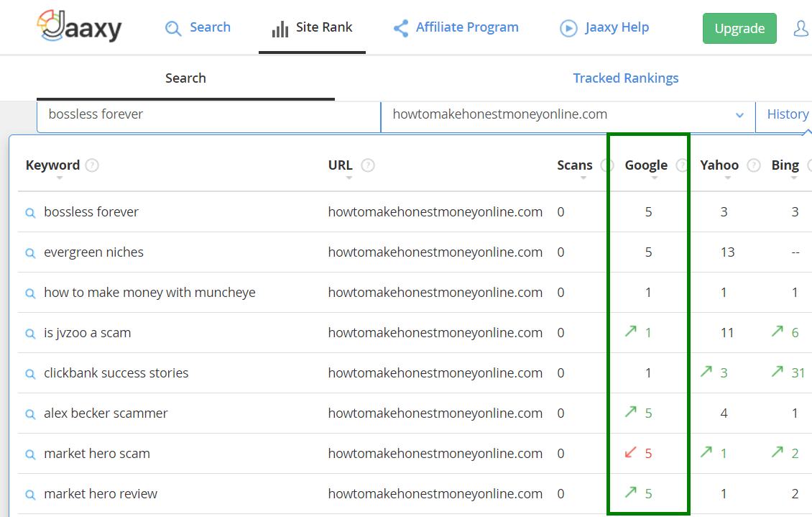Click the help icon next to Keyword header
Viewport: 812px width, 517px height.
point(92,165)
